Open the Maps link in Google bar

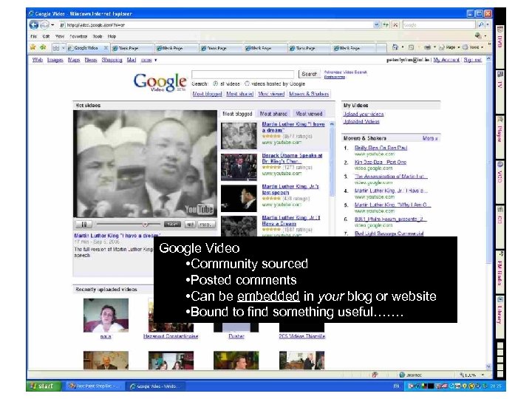tap(74, 60)
